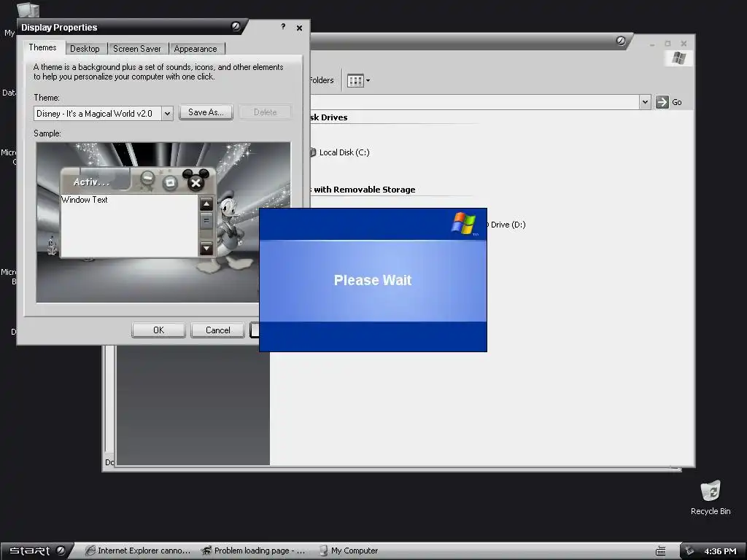Click the help question mark in Display Properties
This screenshot has width=747, height=560.
[283, 27]
